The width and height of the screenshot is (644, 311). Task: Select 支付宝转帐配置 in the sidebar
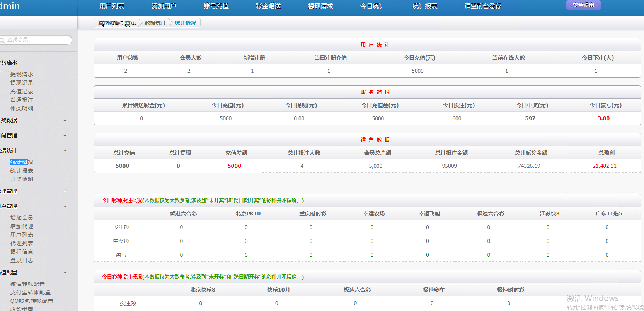31,292
